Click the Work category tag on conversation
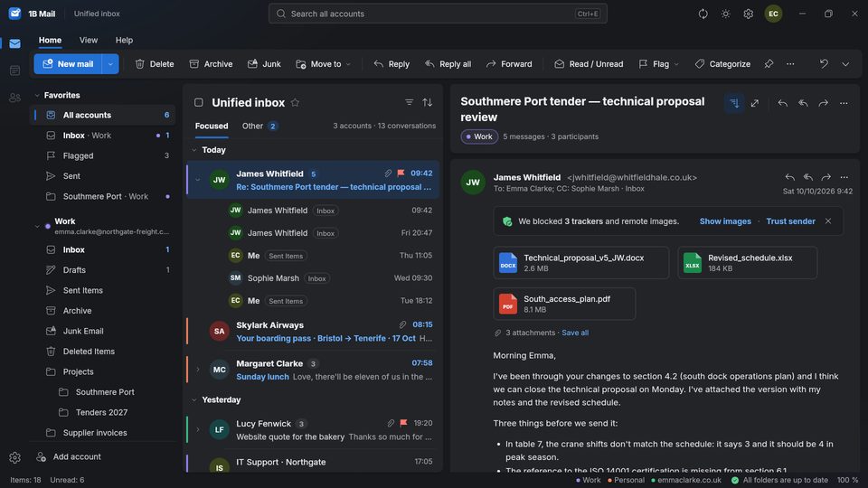This screenshot has height=488, width=868. (x=479, y=136)
